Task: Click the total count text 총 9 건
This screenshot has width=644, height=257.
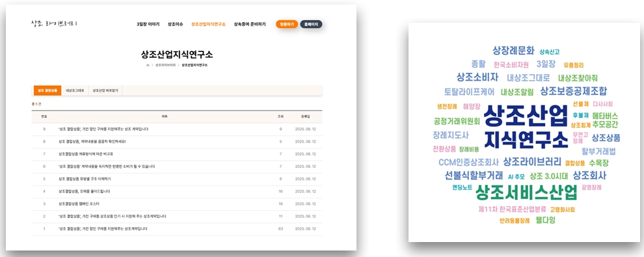Action: coord(36,104)
